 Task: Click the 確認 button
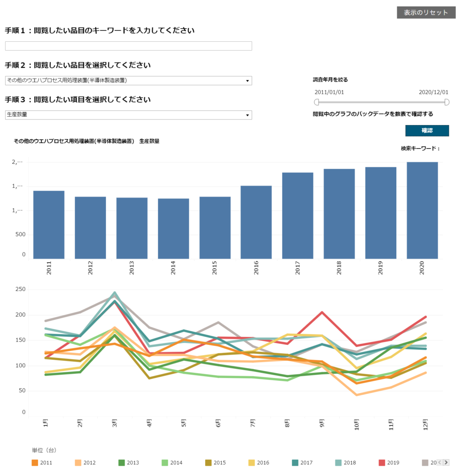pyautogui.click(x=427, y=131)
